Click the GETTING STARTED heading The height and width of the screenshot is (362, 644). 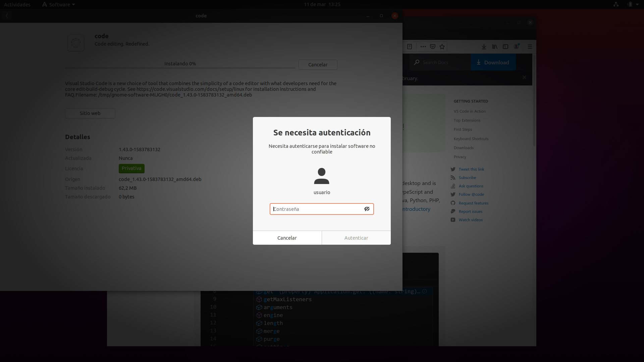(471, 101)
